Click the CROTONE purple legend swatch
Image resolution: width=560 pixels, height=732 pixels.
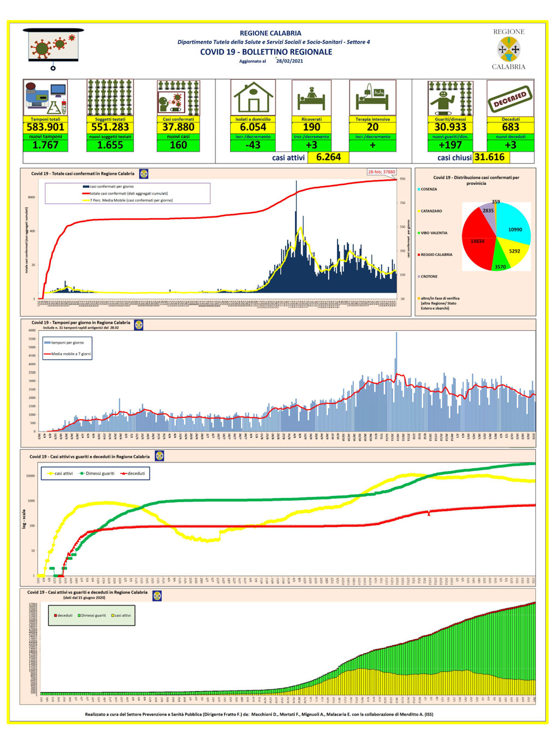(419, 277)
